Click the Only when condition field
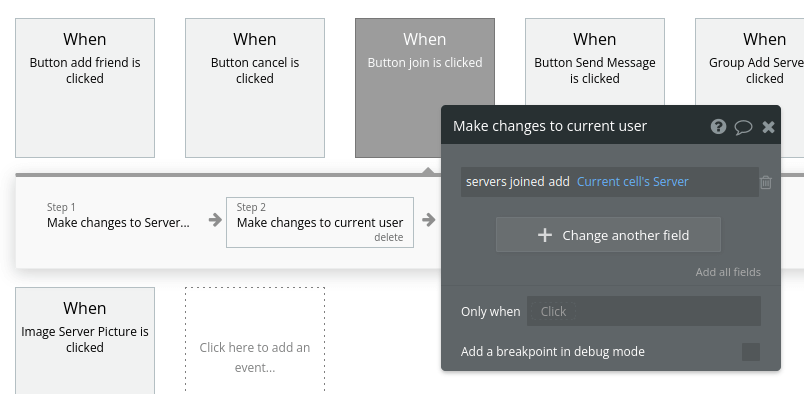The height and width of the screenshot is (394, 804). coord(644,311)
